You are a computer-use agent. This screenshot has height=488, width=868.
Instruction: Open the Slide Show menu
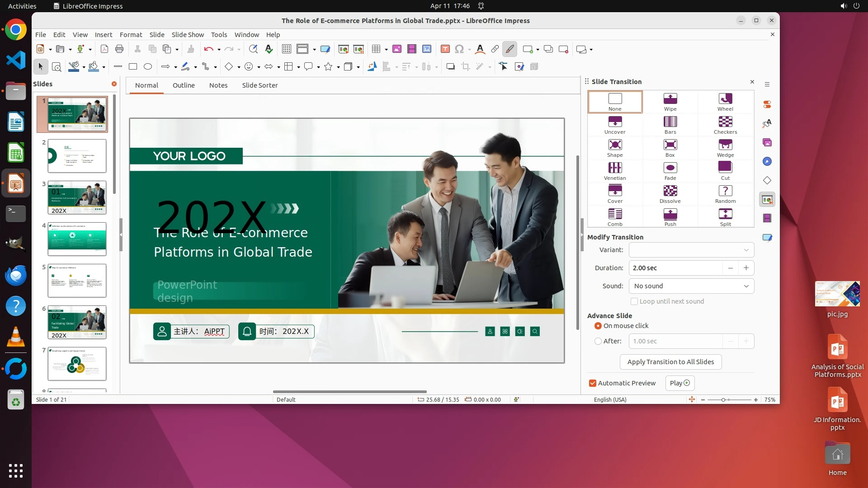click(x=188, y=34)
